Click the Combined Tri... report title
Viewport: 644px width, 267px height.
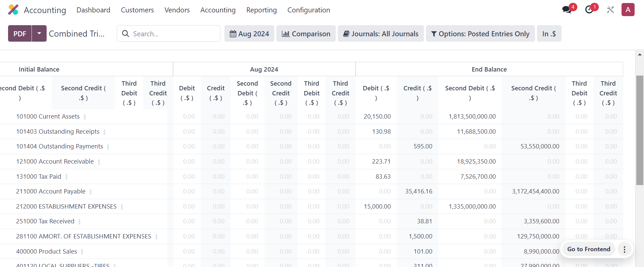(77, 34)
